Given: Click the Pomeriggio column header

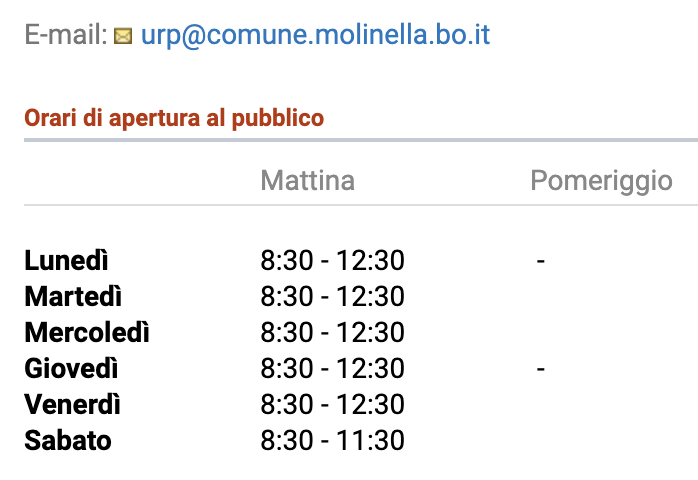Looking at the screenshot, I should click(601, 181).
